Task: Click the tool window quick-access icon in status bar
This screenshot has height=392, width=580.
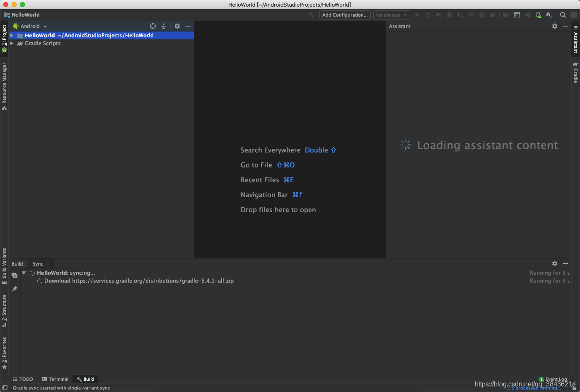Action: tap(5, 388)
